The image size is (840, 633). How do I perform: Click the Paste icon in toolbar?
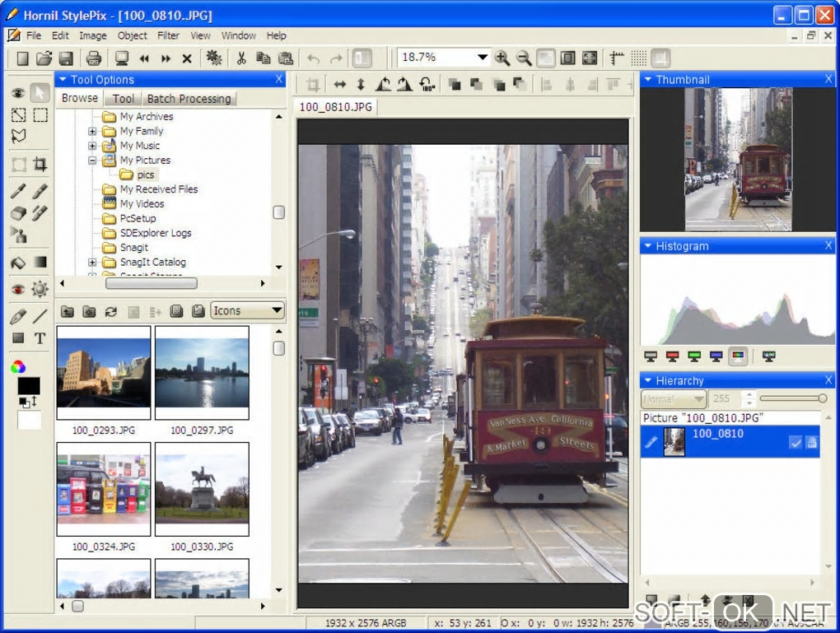286,58
